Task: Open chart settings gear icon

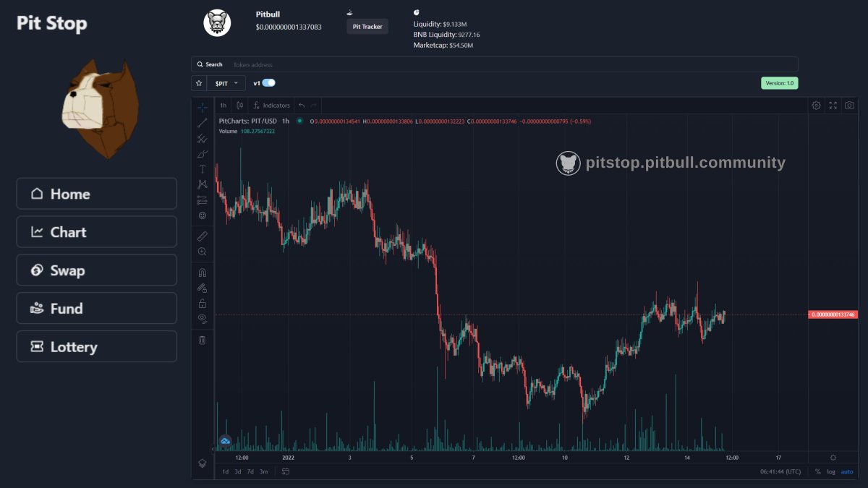Action: (x=816, y=106)
